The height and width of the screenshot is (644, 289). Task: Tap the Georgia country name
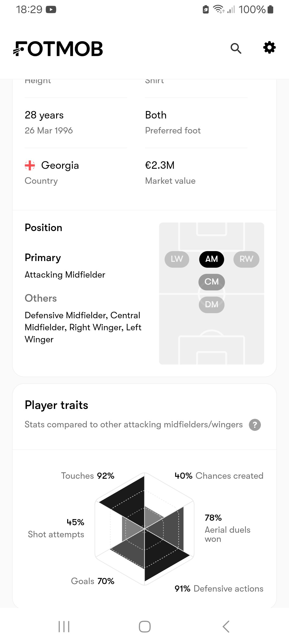60,165
